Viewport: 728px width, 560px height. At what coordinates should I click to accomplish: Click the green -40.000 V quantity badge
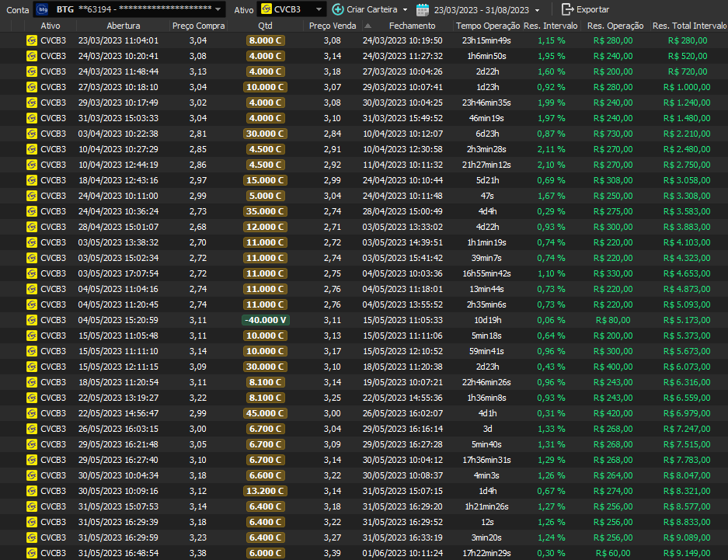coord(266,320)
